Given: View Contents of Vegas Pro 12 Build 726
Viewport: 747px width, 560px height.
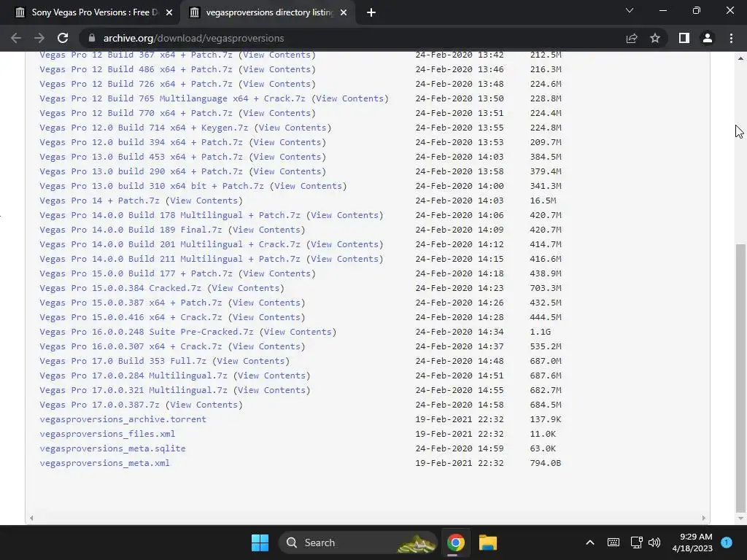Looking at the screenshot, I should 276,84.
